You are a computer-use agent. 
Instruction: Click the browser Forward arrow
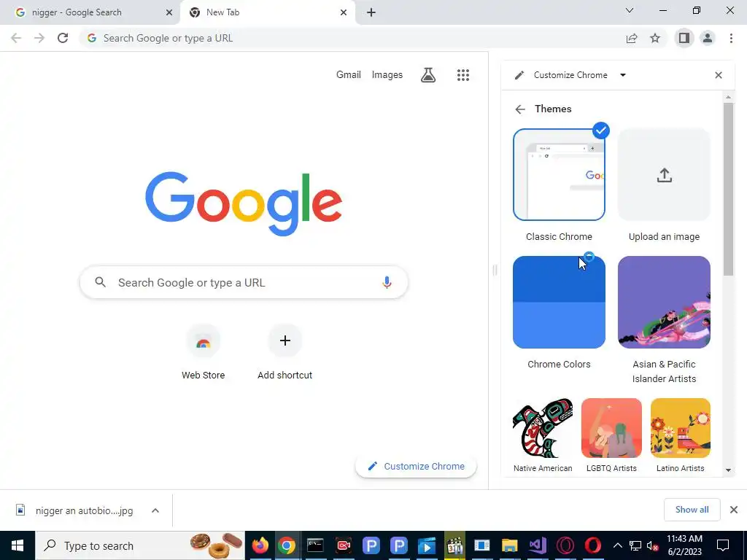pos(39,38)
